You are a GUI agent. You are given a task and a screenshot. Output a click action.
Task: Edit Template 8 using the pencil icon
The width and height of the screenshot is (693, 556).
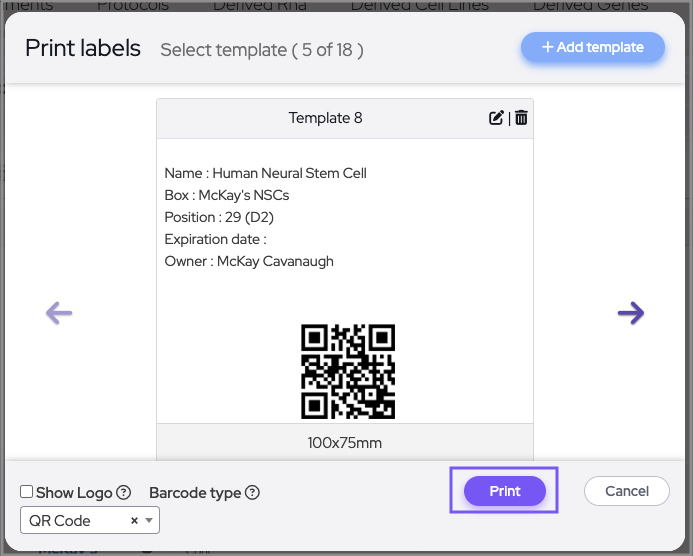click(x=496, y=118)
